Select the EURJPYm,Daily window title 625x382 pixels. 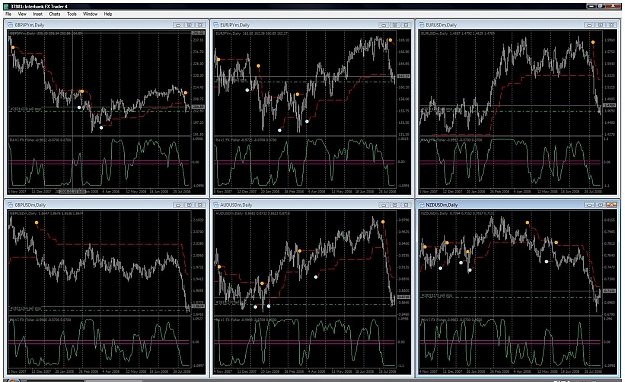click(236, 25)
